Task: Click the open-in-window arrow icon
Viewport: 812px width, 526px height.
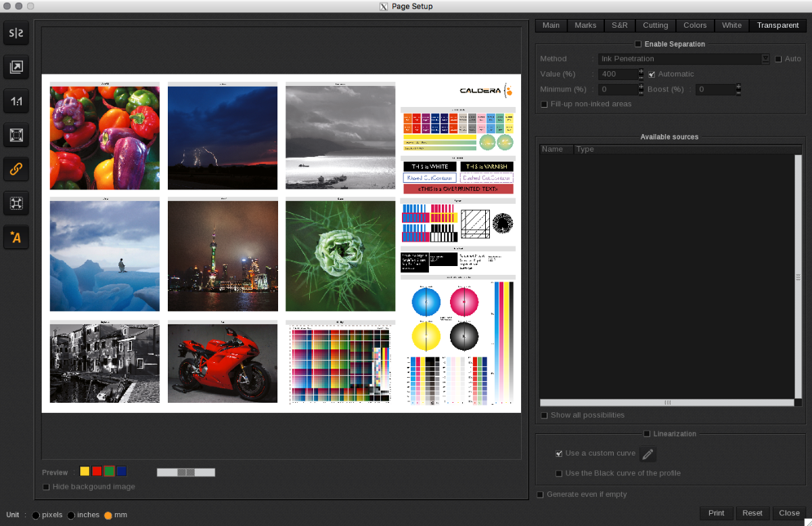Action: 16,67
